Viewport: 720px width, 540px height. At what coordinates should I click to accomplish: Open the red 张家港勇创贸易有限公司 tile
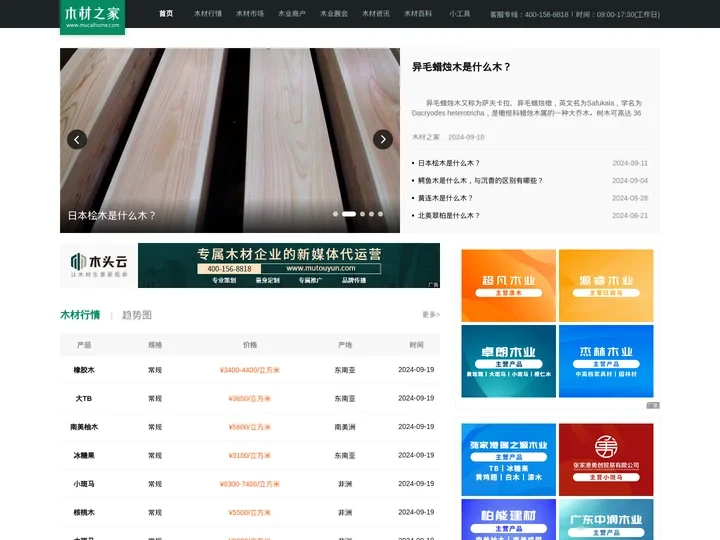[x=606, y=460]
